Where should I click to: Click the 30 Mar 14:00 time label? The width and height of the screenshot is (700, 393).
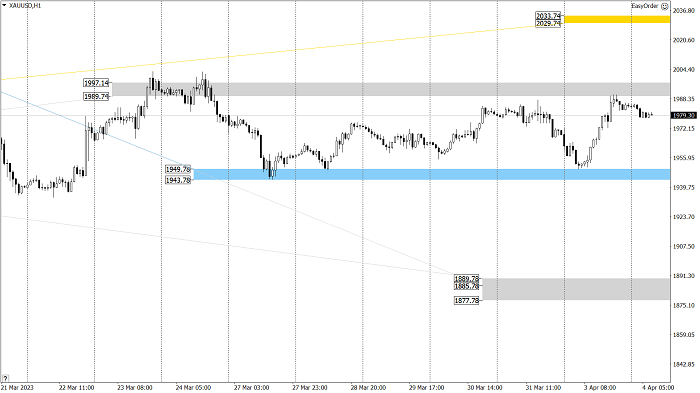click(484, 387)
